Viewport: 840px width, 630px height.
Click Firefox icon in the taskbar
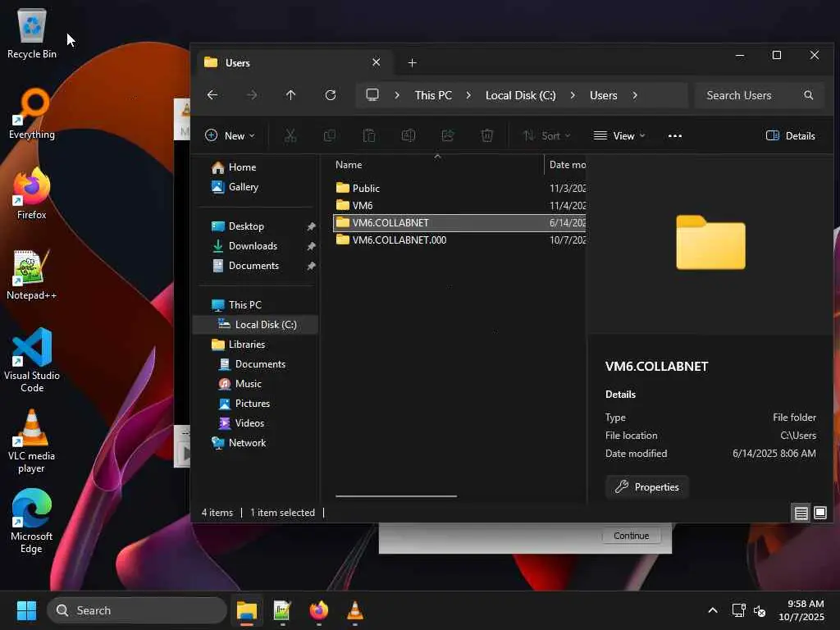click(319, 610)
